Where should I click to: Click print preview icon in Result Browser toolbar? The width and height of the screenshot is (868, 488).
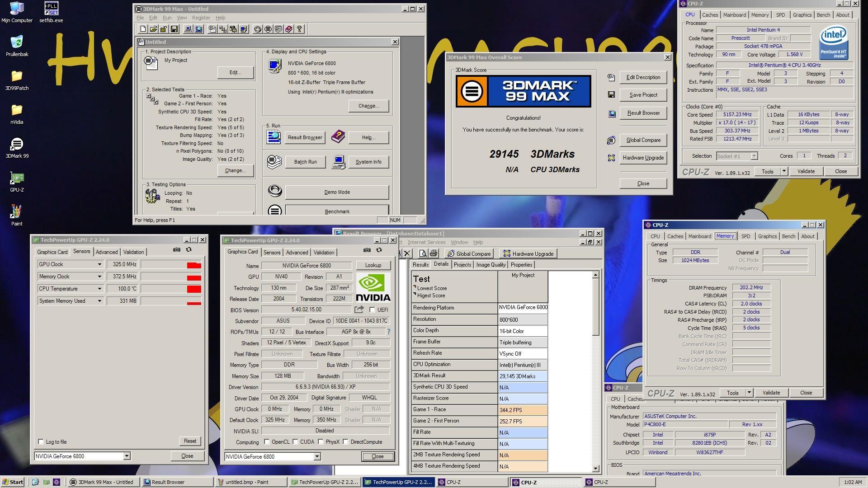click(x=423, y=253)
